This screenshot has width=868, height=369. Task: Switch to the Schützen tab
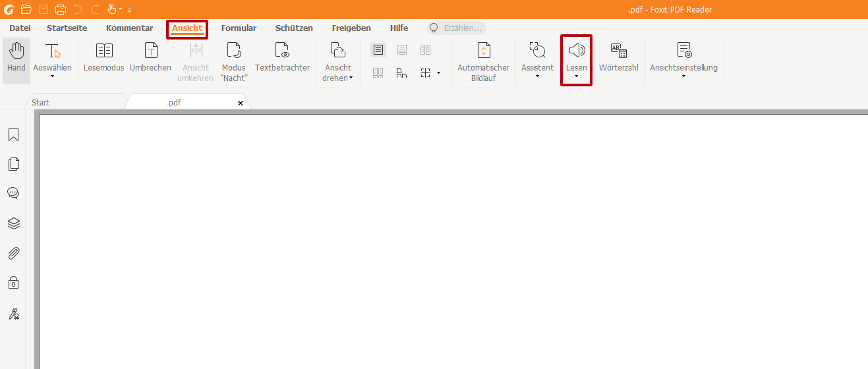(294, 28)
